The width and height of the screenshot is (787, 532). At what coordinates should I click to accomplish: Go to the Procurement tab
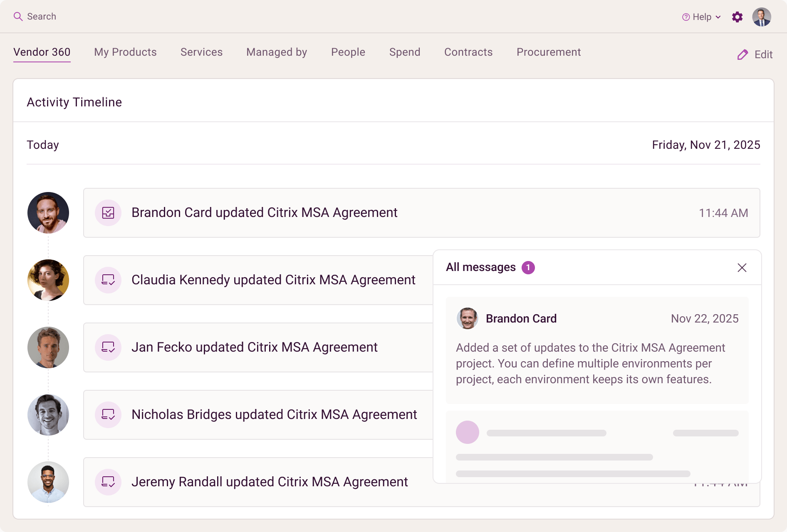click(x=549, y=52)
